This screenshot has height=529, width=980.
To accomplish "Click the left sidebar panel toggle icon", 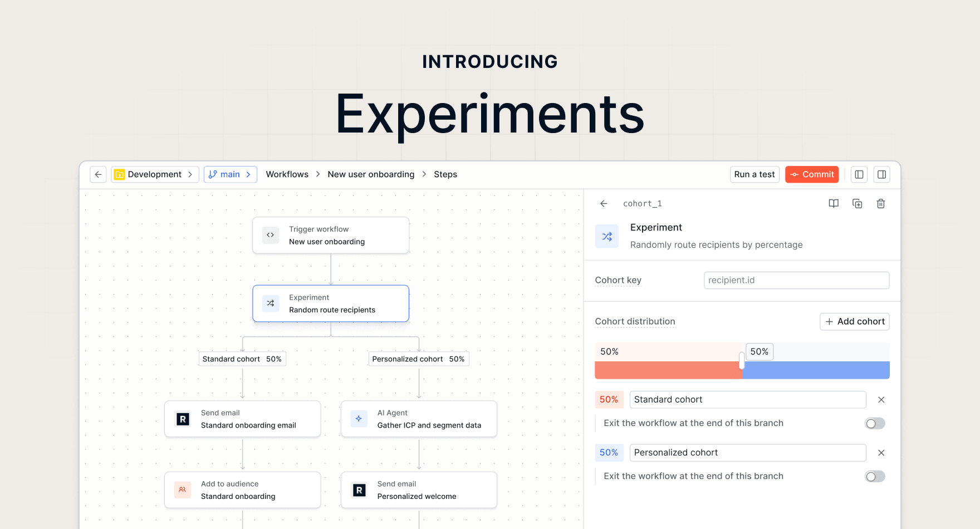I will pos(859,174).
